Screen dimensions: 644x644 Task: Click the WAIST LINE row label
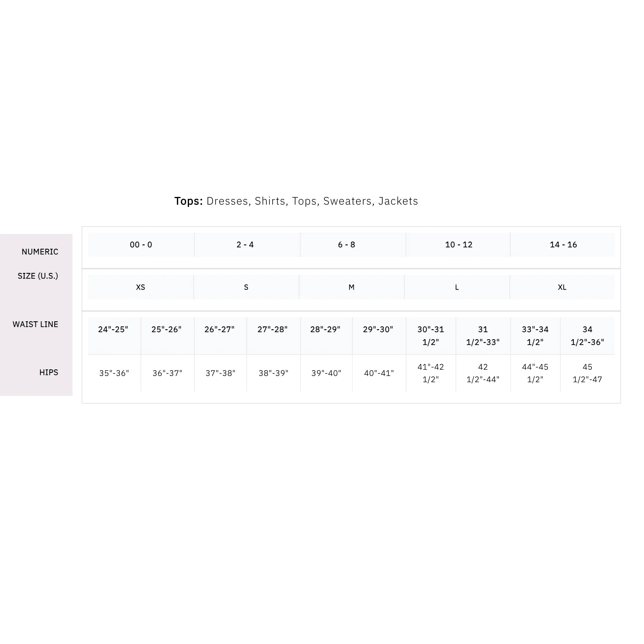click(x=35, y=324)
